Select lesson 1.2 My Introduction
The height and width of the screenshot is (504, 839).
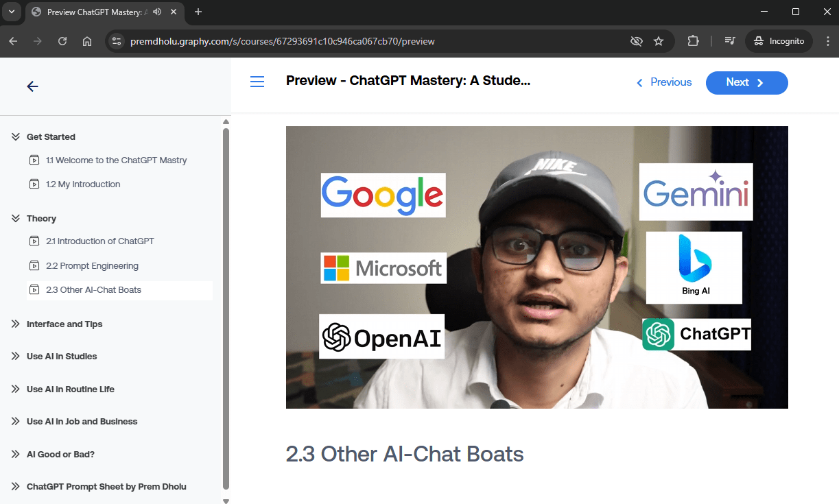(x=83, y=184)
